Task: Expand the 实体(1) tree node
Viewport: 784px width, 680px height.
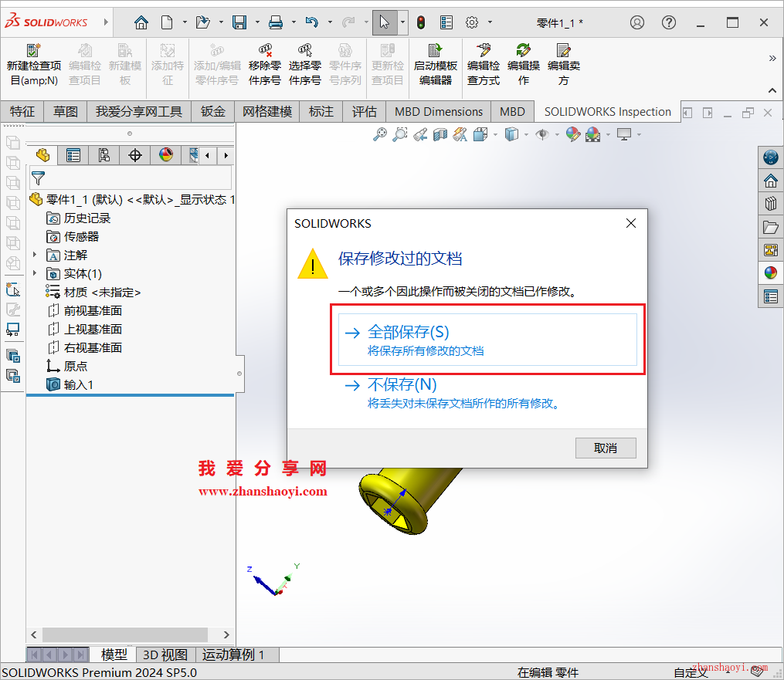Action: click(35, 273)
